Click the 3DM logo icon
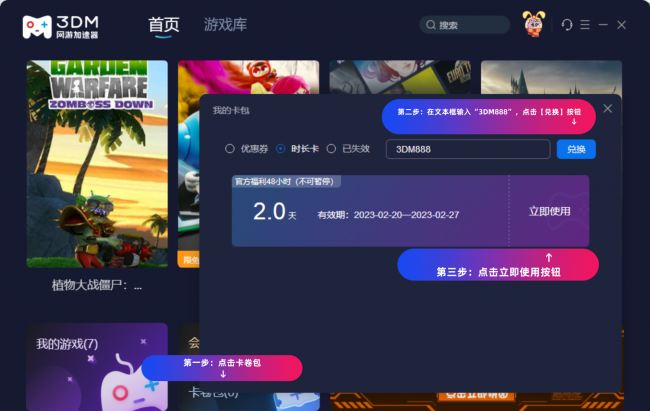 (x=37, y=27)
